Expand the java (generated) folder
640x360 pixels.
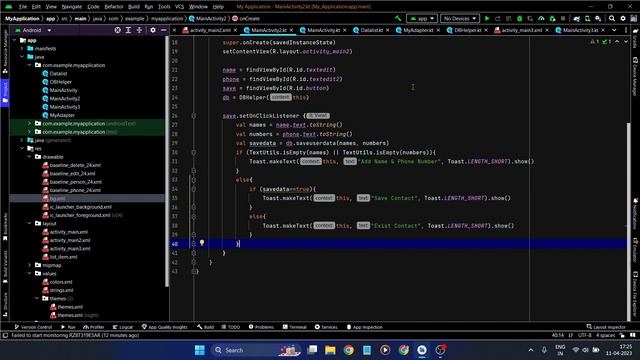tap(22, 140)
